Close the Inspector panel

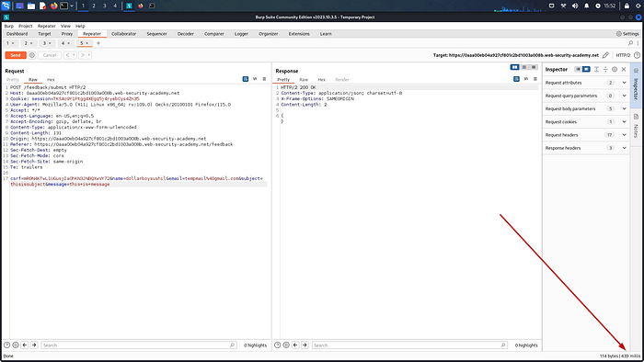coord(624,69)
